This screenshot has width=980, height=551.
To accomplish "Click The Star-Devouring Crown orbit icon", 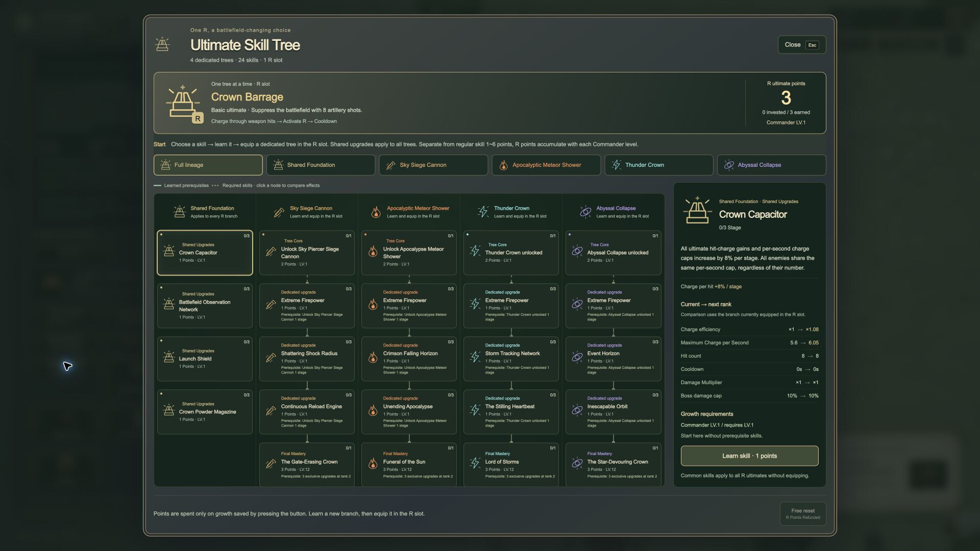I will pos(577,463).
